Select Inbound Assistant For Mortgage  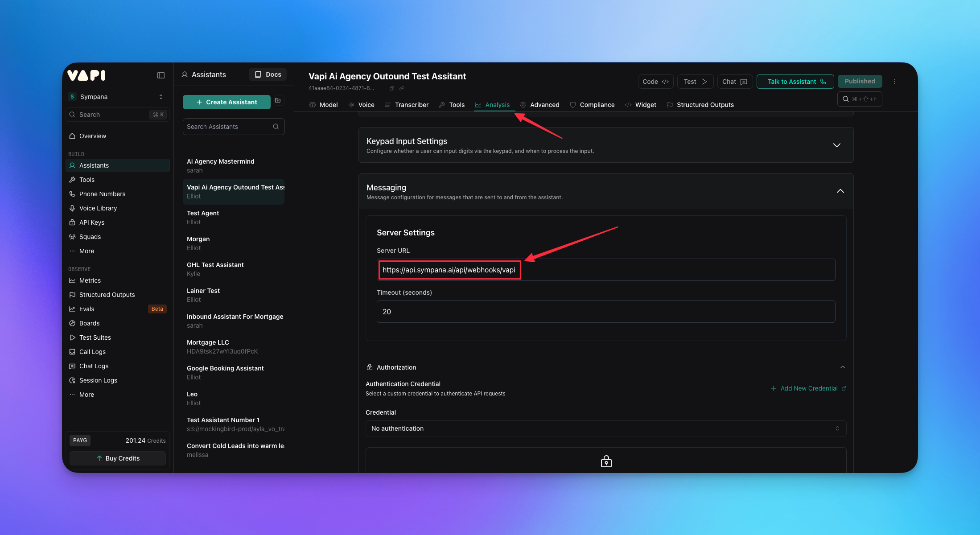(234, 321)
